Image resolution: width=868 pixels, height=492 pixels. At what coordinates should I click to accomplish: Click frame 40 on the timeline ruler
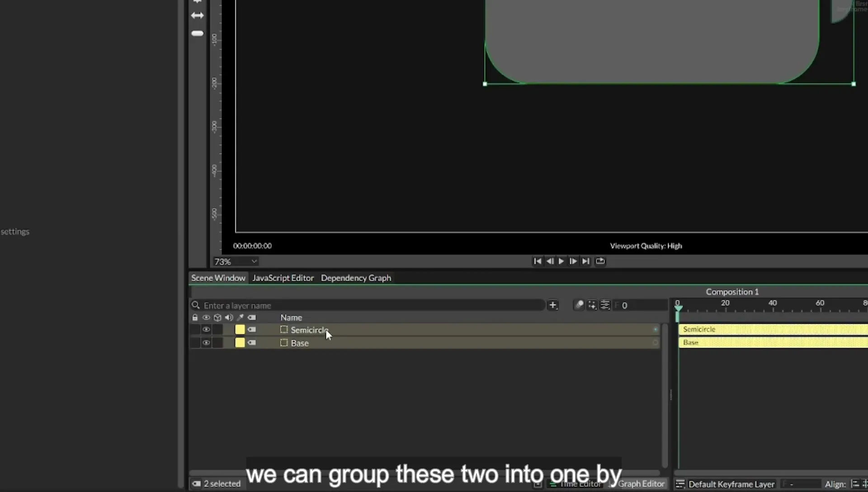pos(773,303)
